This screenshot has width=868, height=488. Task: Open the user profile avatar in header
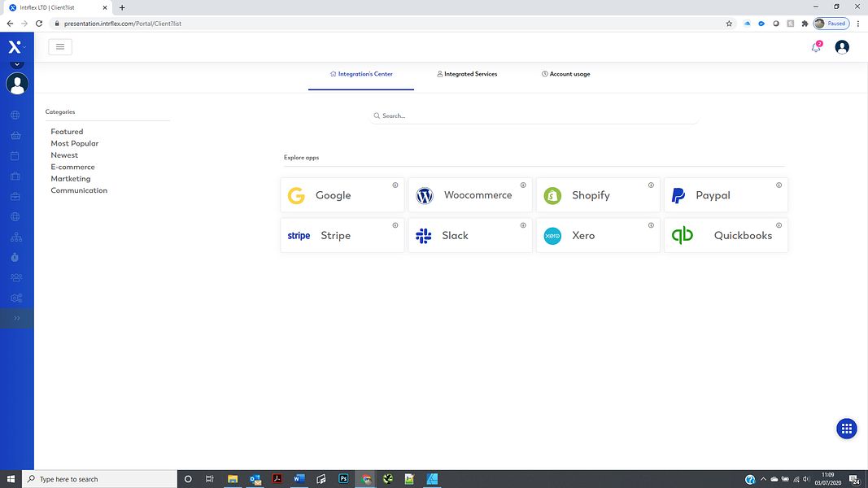point(842,47)
